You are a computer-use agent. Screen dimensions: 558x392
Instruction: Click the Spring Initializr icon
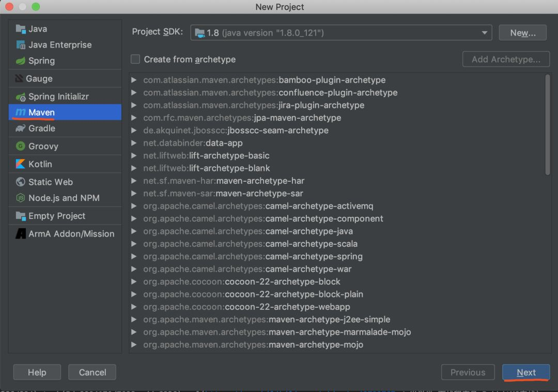click(21, 97)
